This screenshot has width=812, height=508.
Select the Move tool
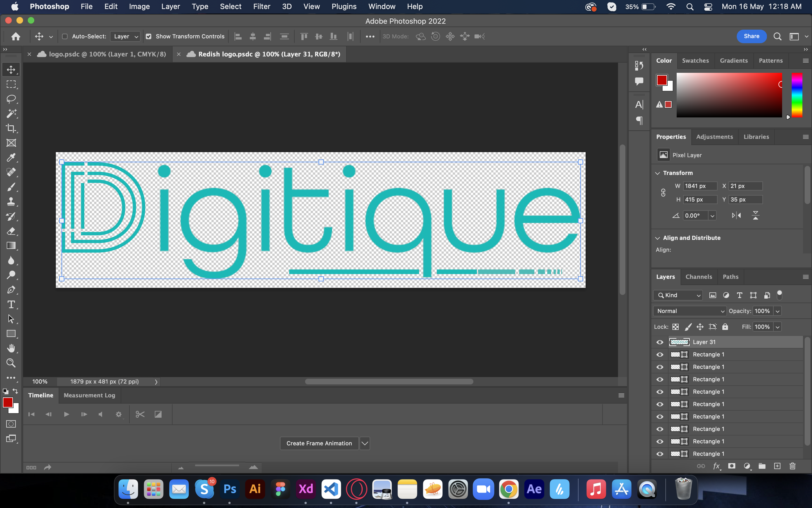11,69
